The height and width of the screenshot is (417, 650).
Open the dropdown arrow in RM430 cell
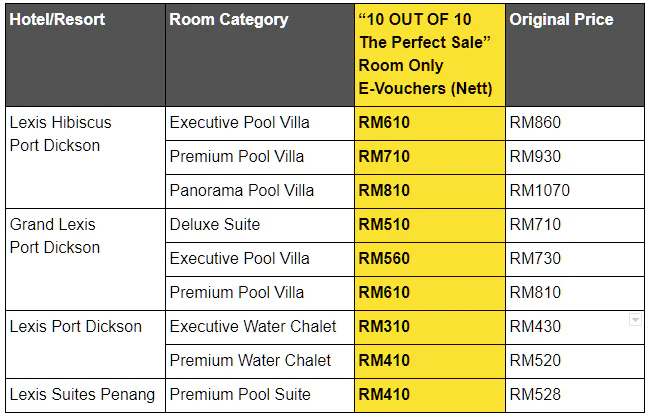coord(635,320)
